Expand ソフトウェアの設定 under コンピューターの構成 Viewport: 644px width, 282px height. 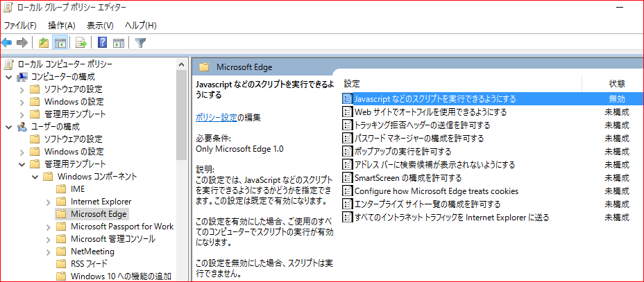(x=22, y=89)
